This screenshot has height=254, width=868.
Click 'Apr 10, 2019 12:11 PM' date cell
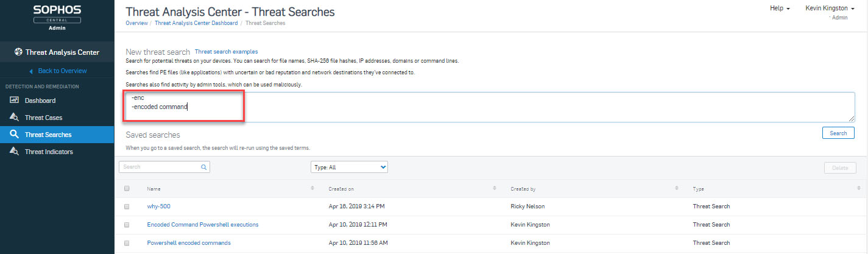tap(356, 225)
